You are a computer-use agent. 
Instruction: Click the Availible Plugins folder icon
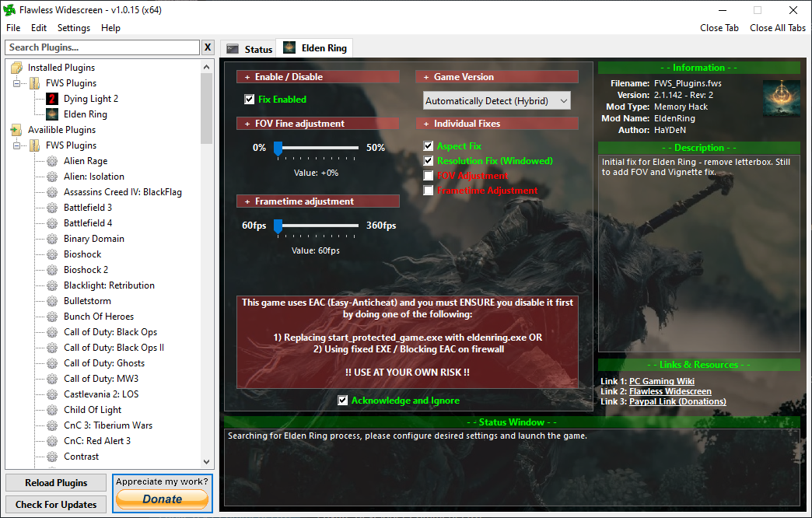pos(16,129)
